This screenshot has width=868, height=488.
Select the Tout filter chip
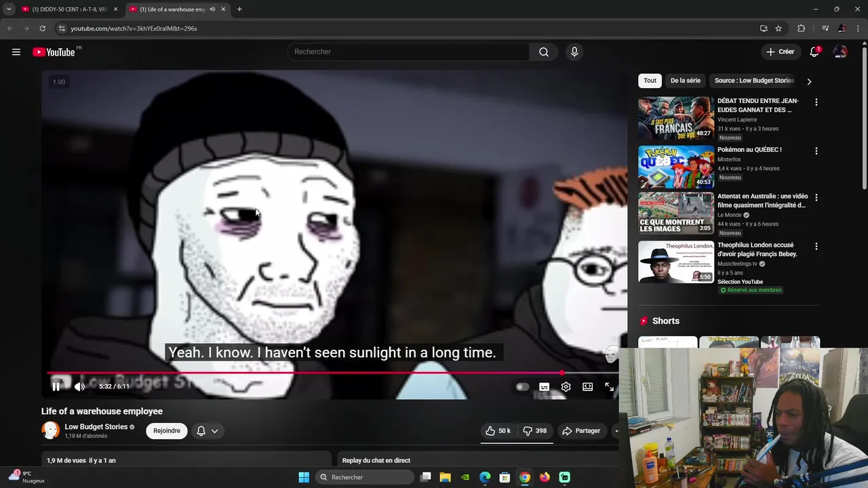coord(650,81)
